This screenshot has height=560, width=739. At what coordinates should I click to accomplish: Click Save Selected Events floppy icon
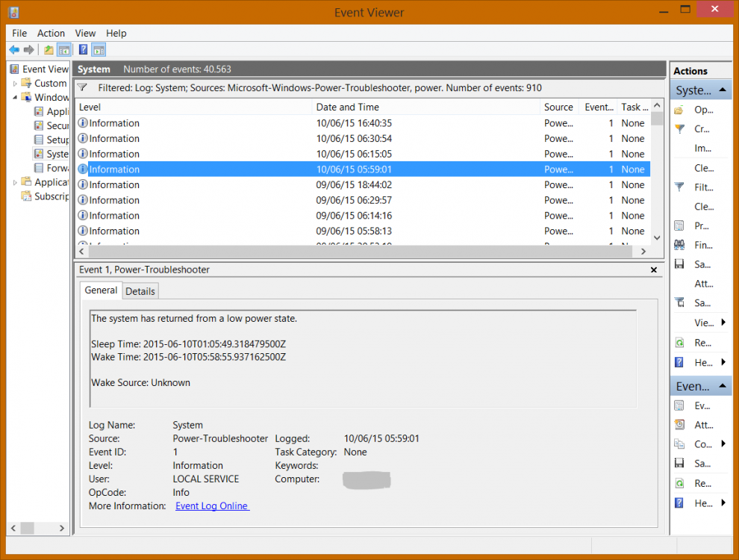tap(679, 464)
